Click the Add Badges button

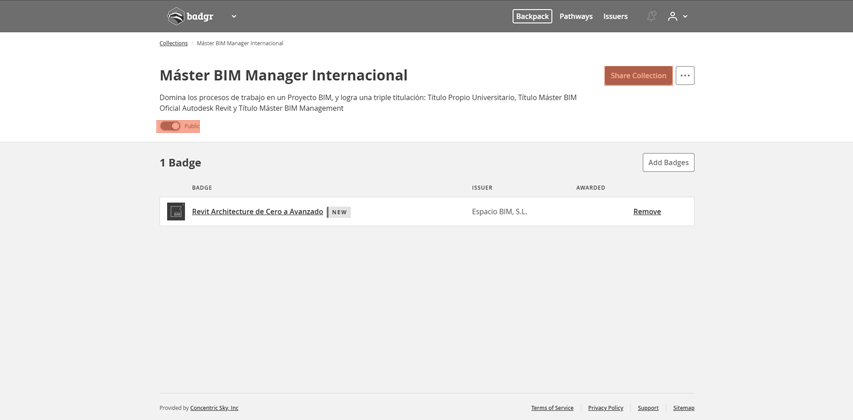pyautogui.click(x=668, y=162)
